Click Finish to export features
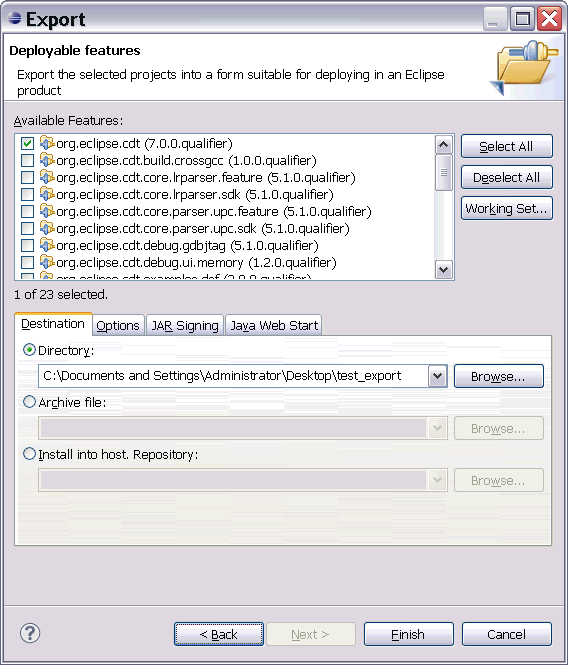The height and width of the screenshot is (665, 568). pos(409,634)
